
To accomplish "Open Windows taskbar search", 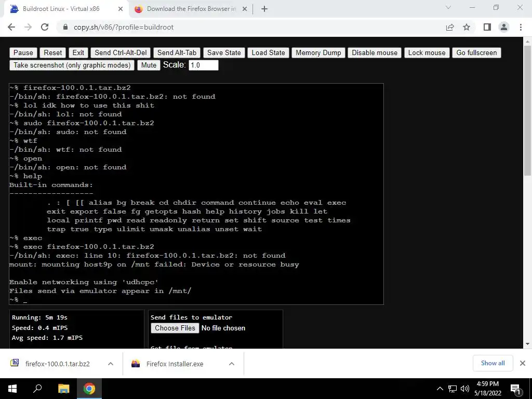I will point(37,389).
